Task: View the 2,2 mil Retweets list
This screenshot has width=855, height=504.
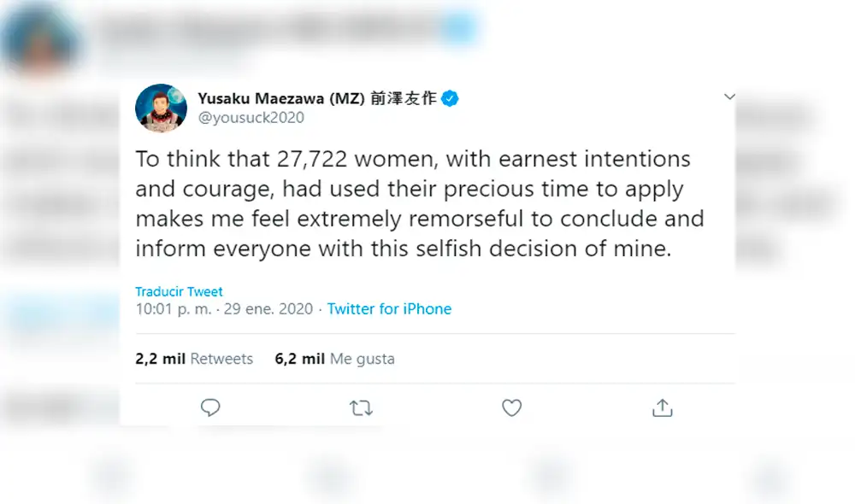Action: (x=194, y=359)
